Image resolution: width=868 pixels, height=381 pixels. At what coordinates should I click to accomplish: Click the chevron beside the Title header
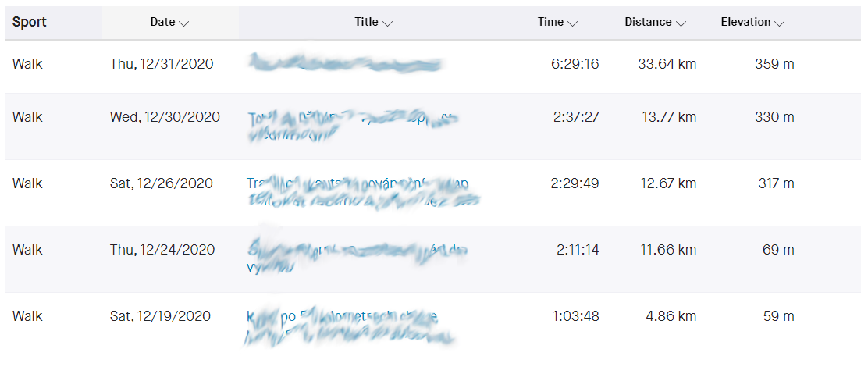(387, 23)
